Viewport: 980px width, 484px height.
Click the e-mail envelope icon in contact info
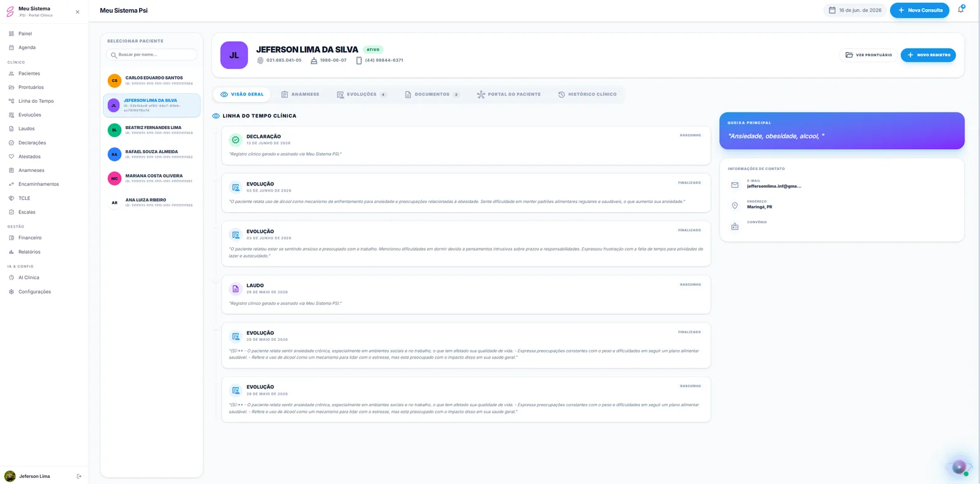734,185
